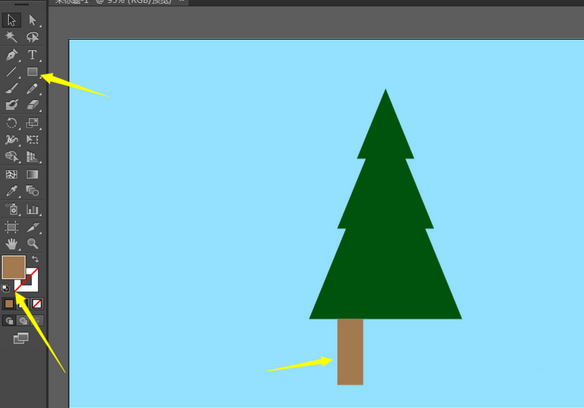
Task: Click the Stroke swatch with red slash
Action: click(x=32, y=285)
